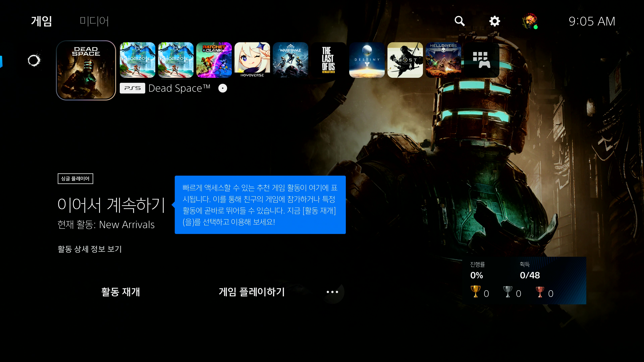The image size is (644, 362).
Task: Click the 이어서 계속하기 activity heading
Action: point(111,205)
